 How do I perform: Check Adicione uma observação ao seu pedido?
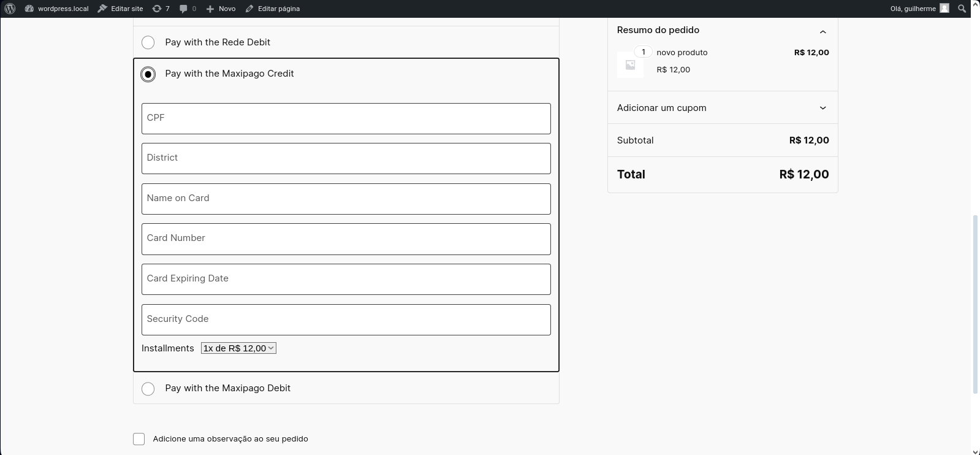coord(139,439)
